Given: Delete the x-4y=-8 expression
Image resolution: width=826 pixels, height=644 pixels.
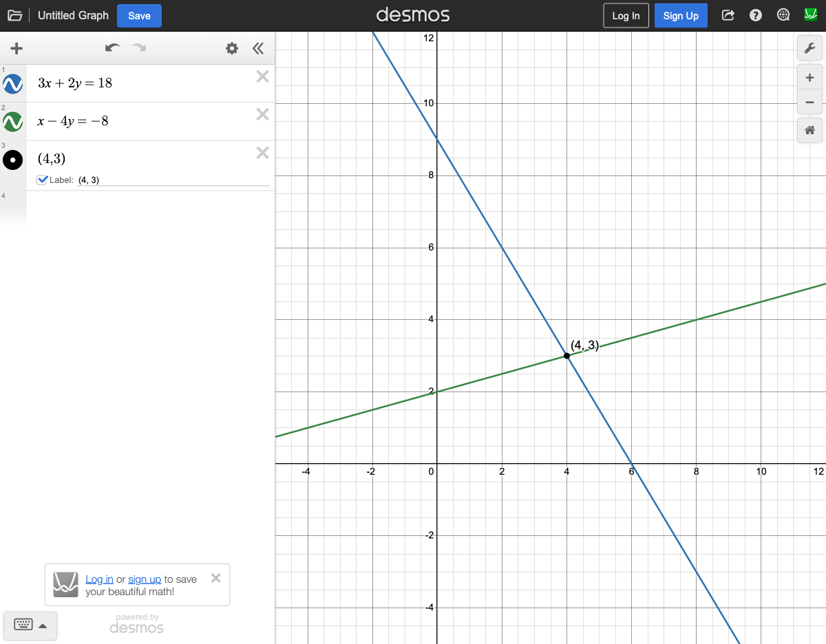Looking at the screenshot, I should click(x=262, y=114).
